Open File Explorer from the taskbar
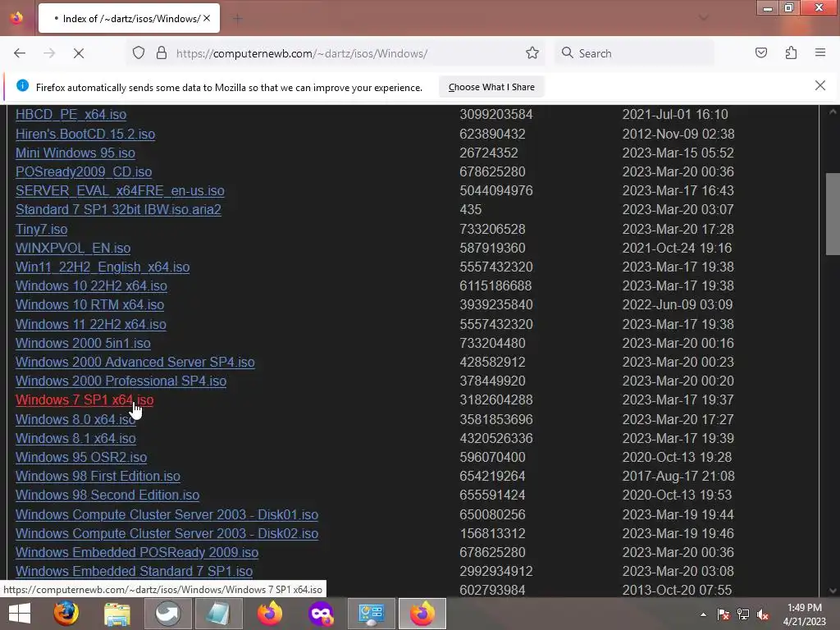 click(116, 614)
